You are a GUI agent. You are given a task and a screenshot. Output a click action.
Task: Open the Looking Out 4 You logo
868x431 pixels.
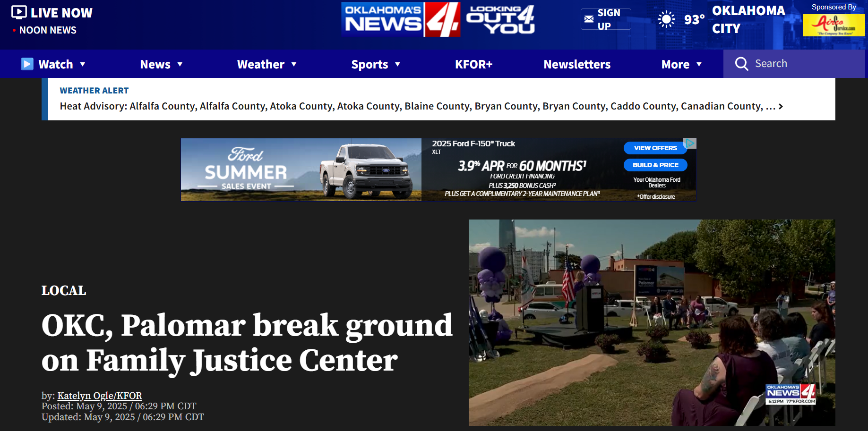[500, 19]
